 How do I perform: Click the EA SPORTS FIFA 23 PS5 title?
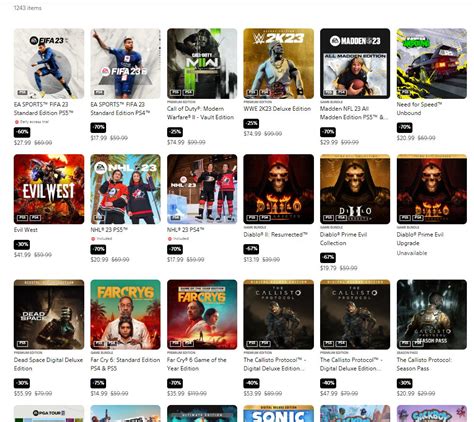tap(43, 109)
